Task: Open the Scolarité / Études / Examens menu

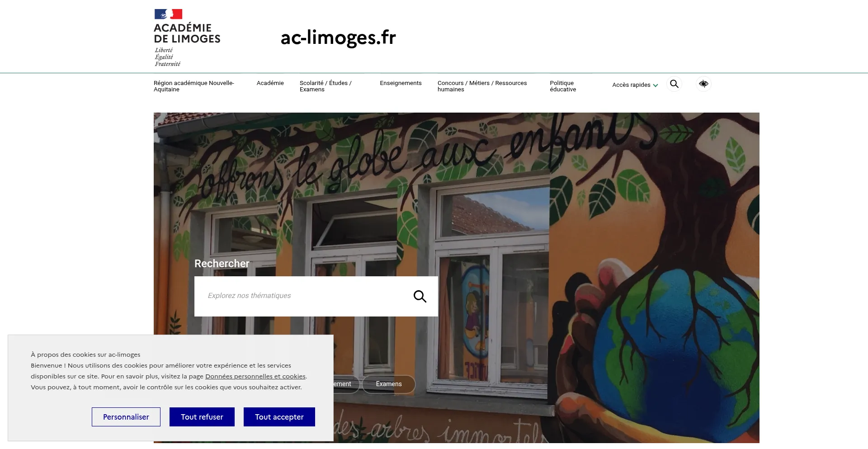Action: 325,86
